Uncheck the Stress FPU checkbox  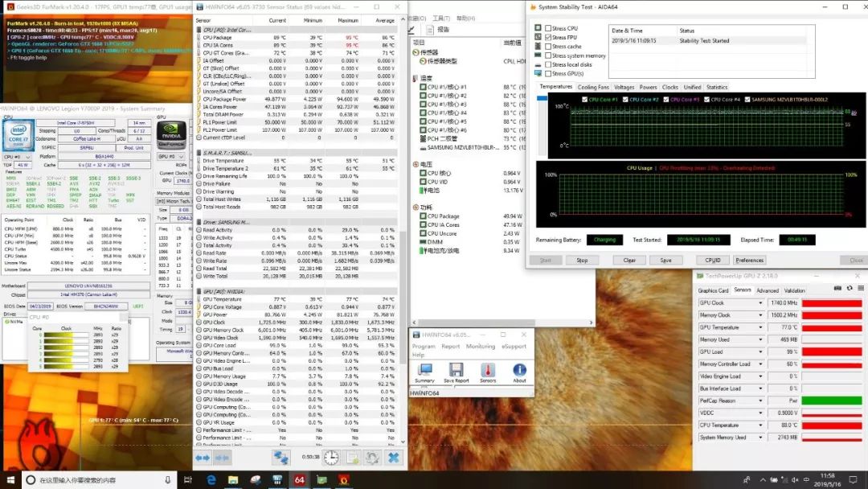point(548,38)
